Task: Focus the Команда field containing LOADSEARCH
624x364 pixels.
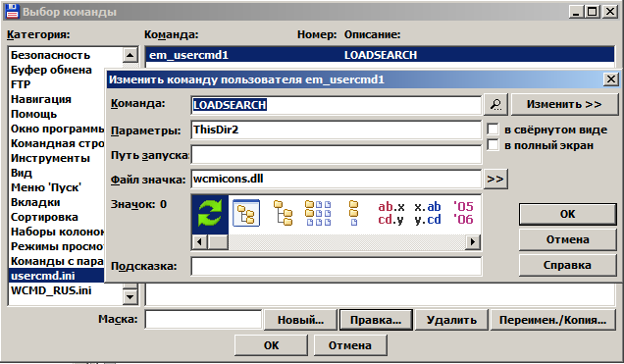Action: click(337, 105)
